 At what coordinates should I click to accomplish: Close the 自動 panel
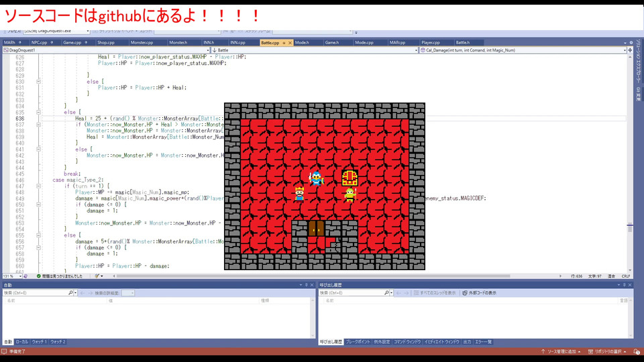point(312,285)
